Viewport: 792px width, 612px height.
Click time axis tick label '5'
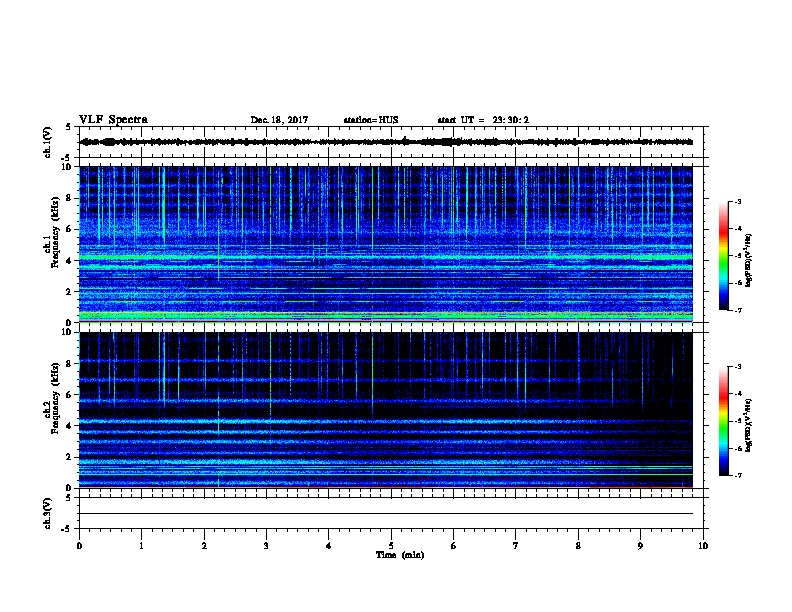[x=391, y=545]
